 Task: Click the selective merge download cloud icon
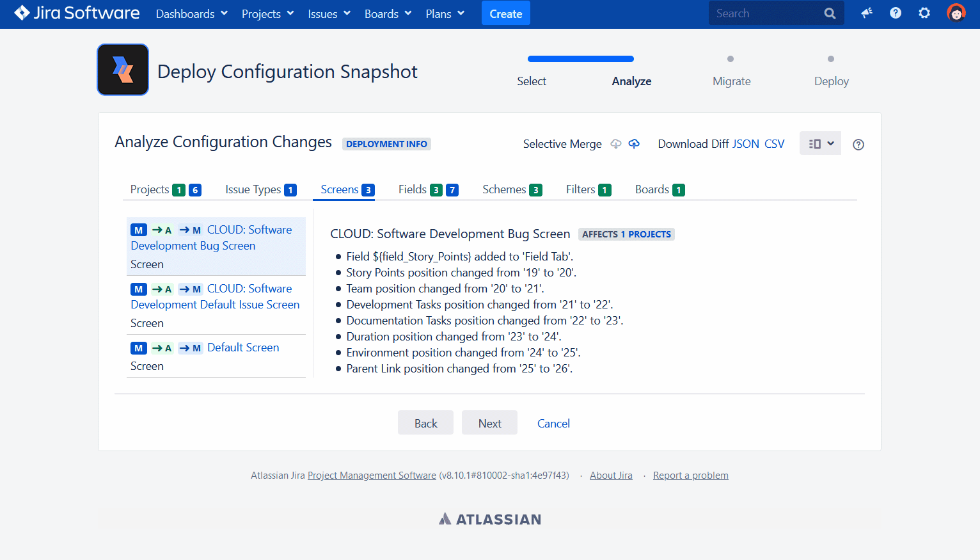[616, 144]
